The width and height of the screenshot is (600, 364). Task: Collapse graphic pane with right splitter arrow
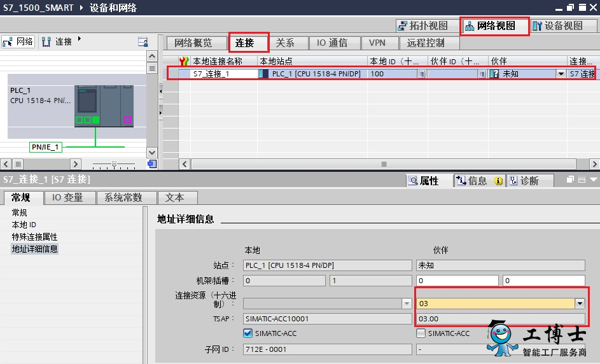tap(161, 113)
